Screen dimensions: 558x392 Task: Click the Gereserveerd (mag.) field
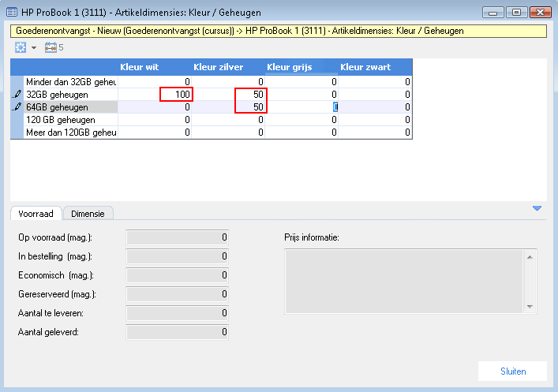(178, 294)
